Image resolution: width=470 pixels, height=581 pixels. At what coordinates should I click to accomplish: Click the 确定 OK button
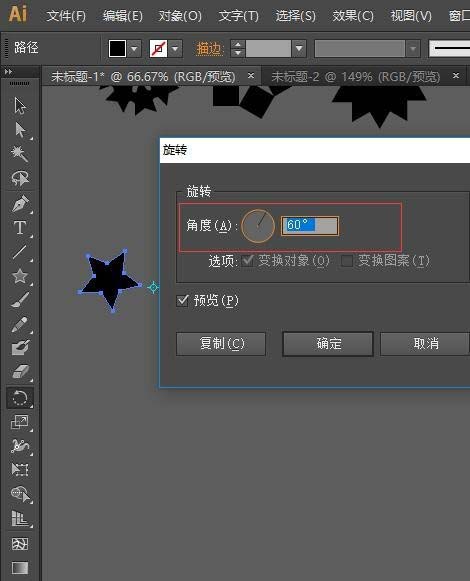pyautogui.click(x=328, y=344)
